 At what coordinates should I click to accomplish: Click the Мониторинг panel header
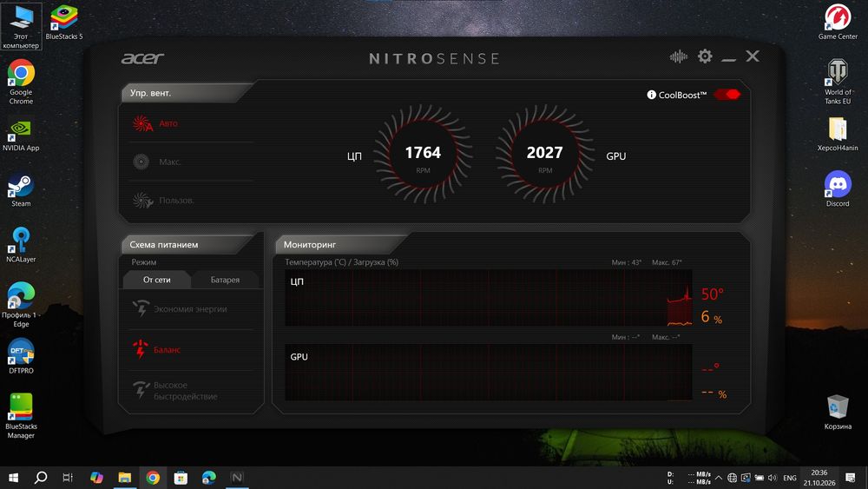(x=310, y=244)
